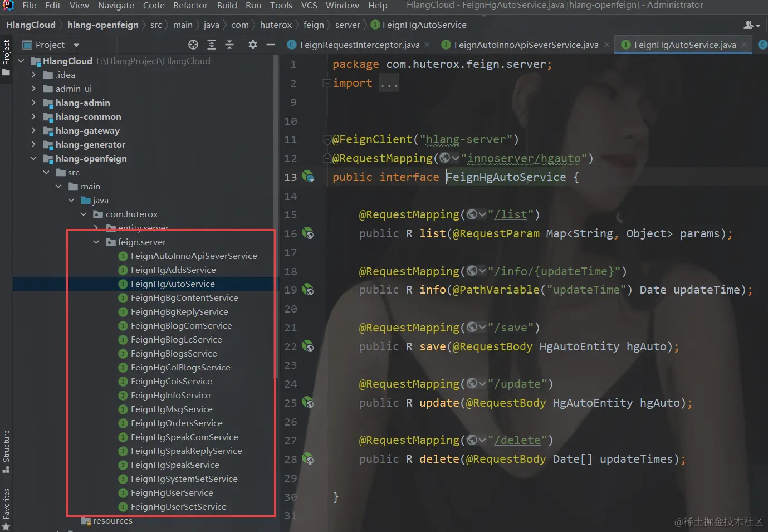Open the Navigate menu

click(x=116, y=6)
